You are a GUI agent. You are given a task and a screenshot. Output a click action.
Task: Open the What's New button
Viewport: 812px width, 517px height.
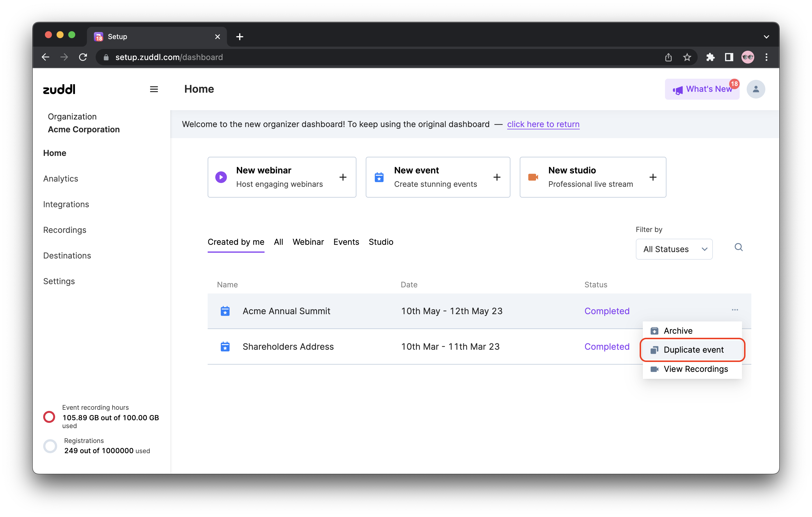702,89
